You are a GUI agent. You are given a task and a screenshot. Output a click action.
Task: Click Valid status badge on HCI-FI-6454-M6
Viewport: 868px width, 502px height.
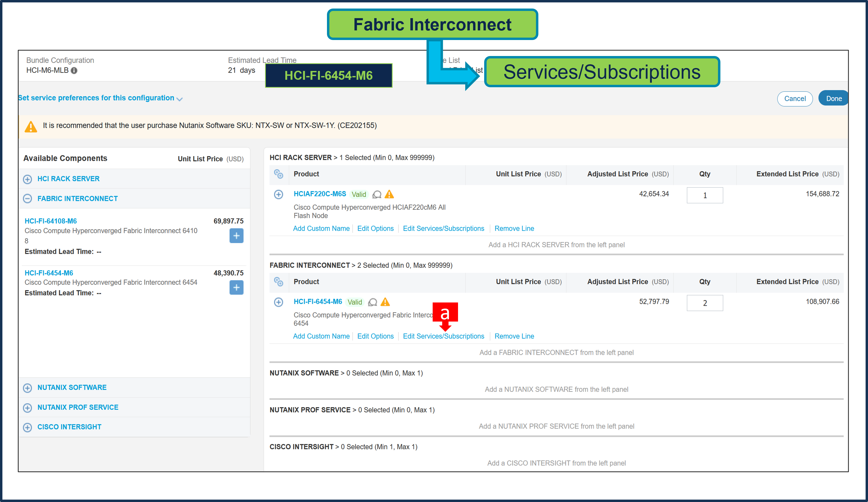click(x=354, y=302)
